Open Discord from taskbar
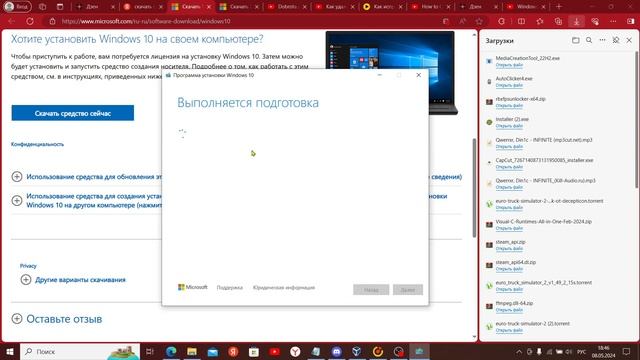Screen dimensions: 640x360 point(336,351)
